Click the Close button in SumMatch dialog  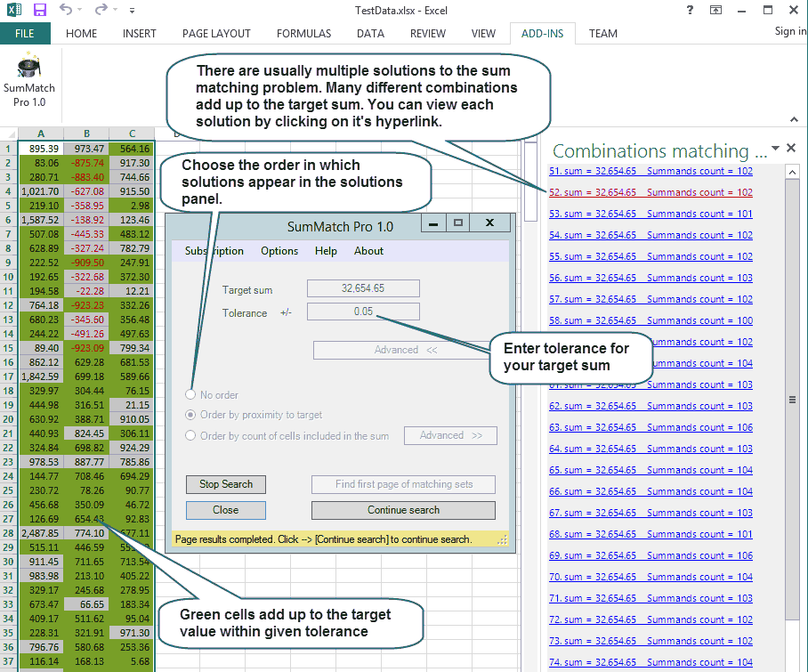click(226, 510)
